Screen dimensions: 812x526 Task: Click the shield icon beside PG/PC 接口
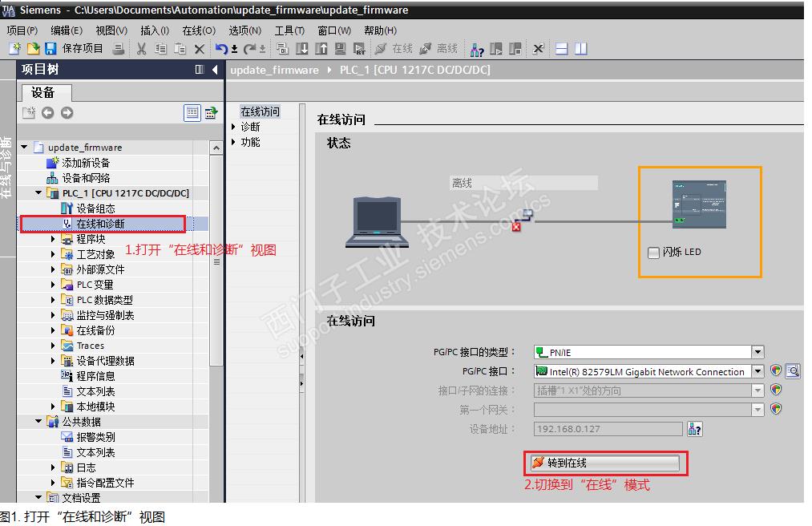775,370
